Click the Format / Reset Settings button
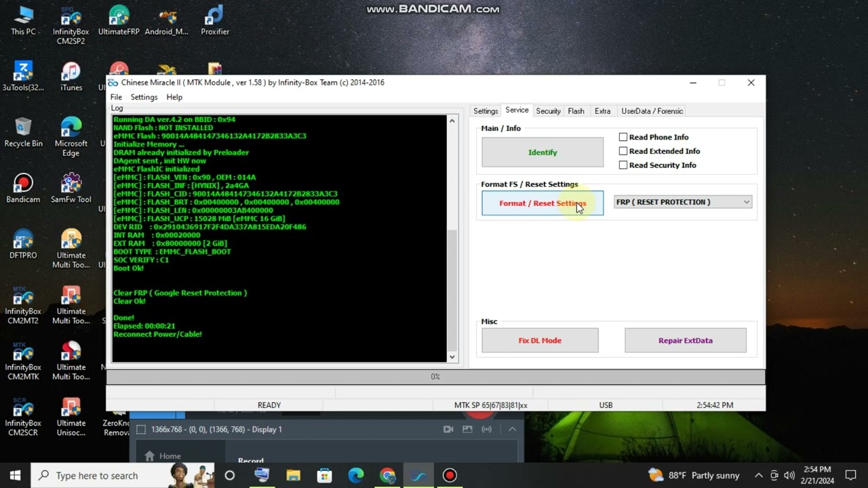This screenshot has height=488, width=868. coord(542,203)
